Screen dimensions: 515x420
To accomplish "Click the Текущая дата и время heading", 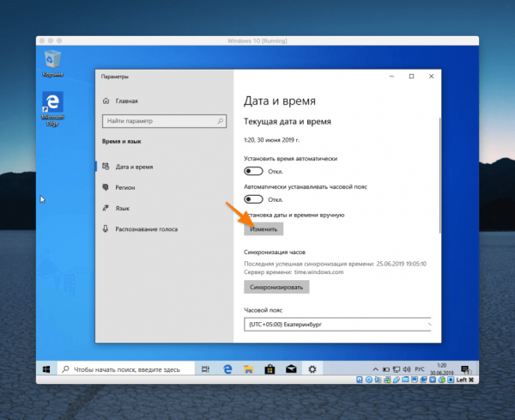I will (x=288, y=122).
